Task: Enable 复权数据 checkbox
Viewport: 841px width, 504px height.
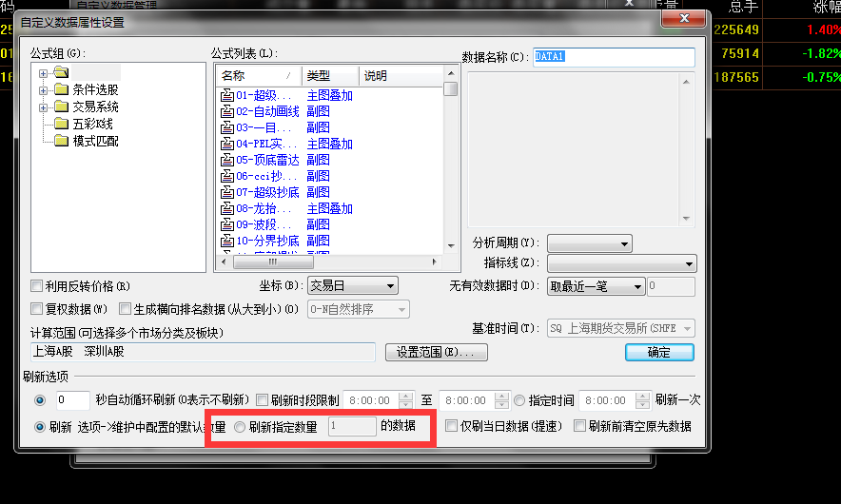Action: (x=36, y=309)
